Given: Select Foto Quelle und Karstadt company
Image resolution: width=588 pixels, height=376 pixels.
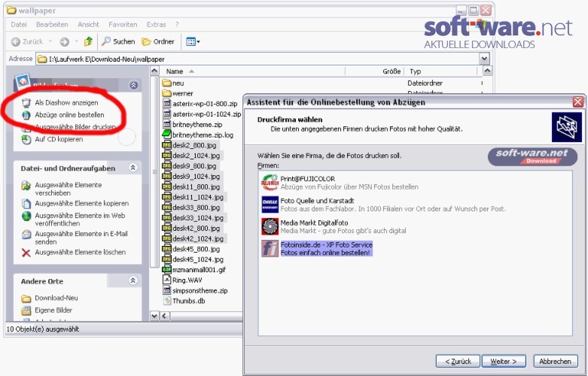Looking at the screenshot, I should [383, 205].
